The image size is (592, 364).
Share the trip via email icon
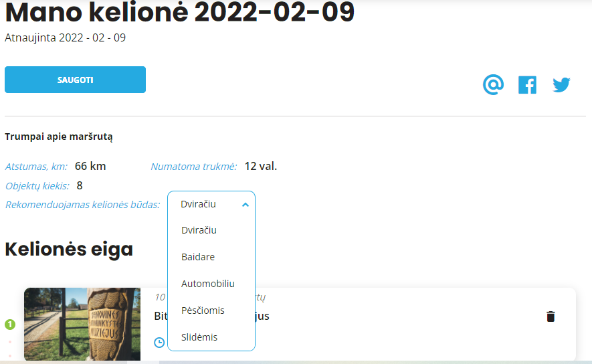click(x=493, y=84)
